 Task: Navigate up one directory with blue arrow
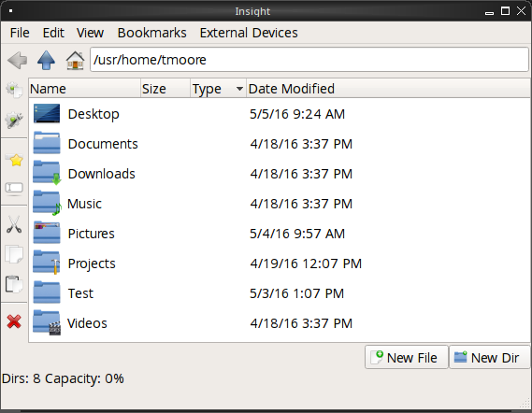(x=46, y=61)
